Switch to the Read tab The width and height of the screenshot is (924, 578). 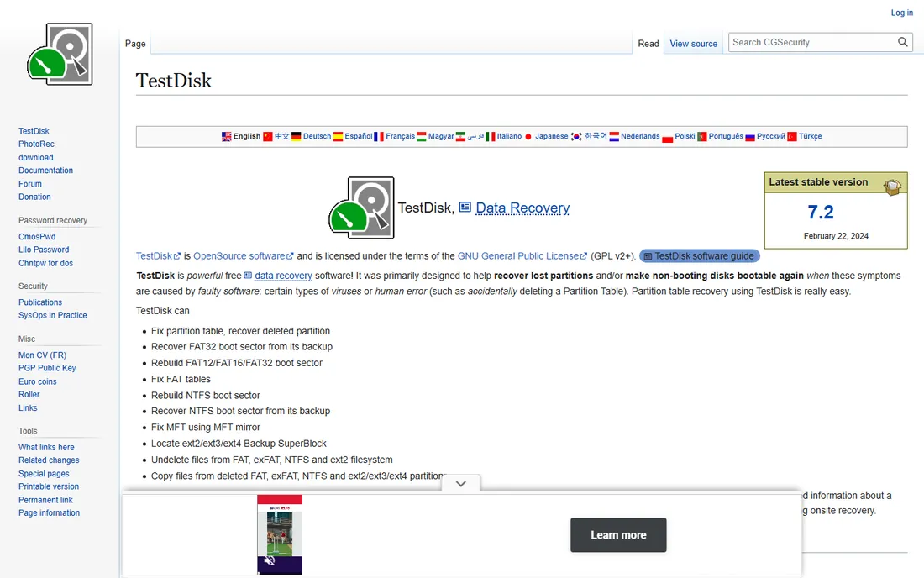[x=648, y=44]
